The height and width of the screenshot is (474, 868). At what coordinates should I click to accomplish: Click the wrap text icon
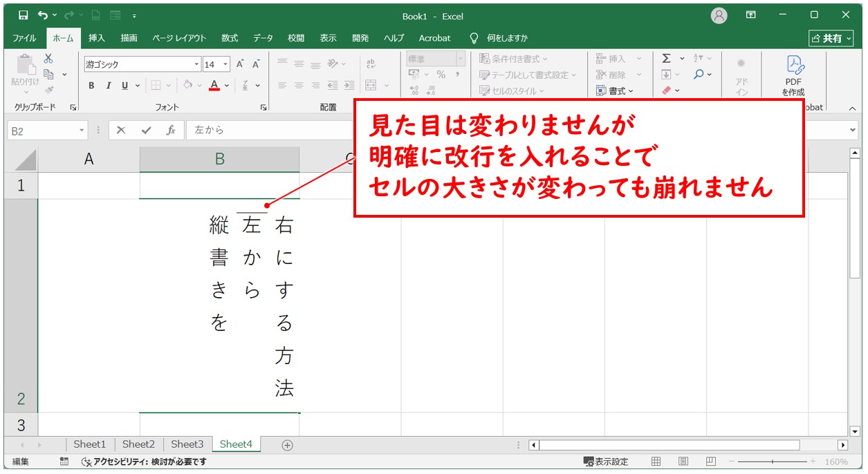click(x=371, y=64)
